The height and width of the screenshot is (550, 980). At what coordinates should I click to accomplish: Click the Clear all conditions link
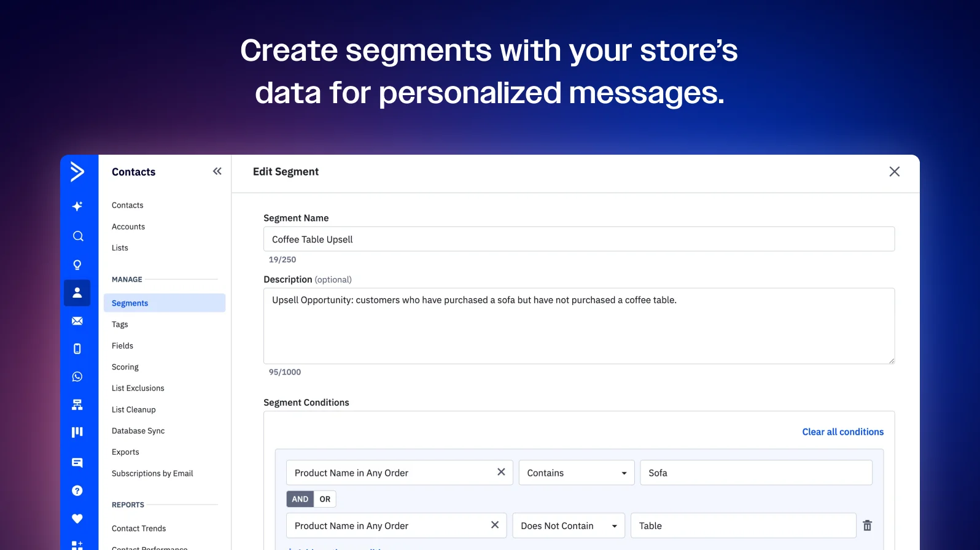843,432
